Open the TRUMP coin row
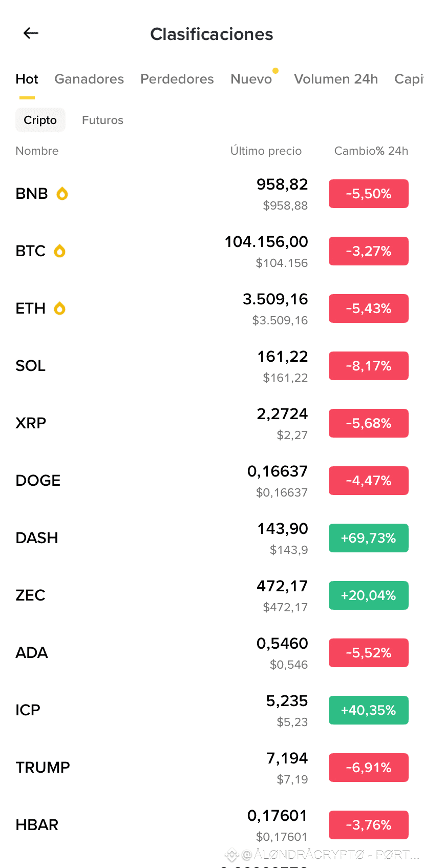The image size is (424, 868). [x=154, y=768]
